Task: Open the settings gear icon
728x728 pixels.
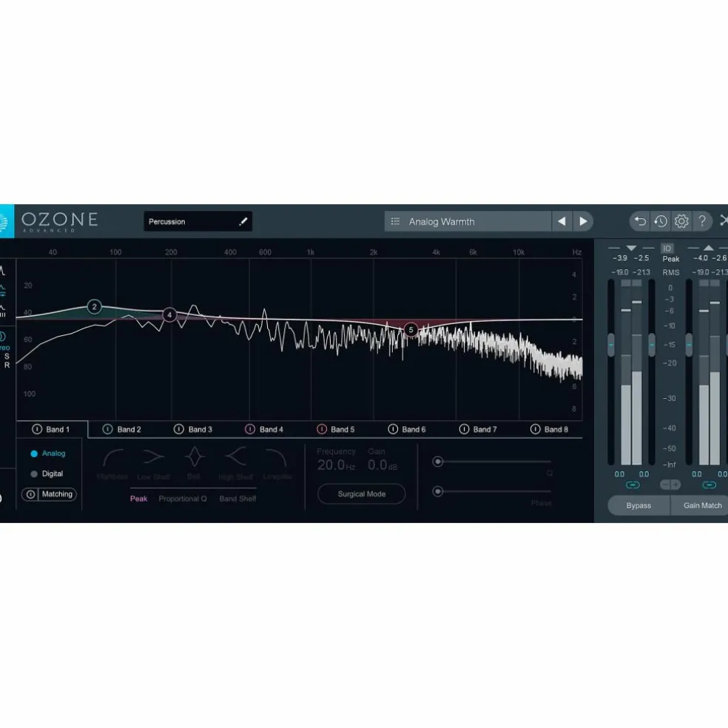Action: point(681,221)
